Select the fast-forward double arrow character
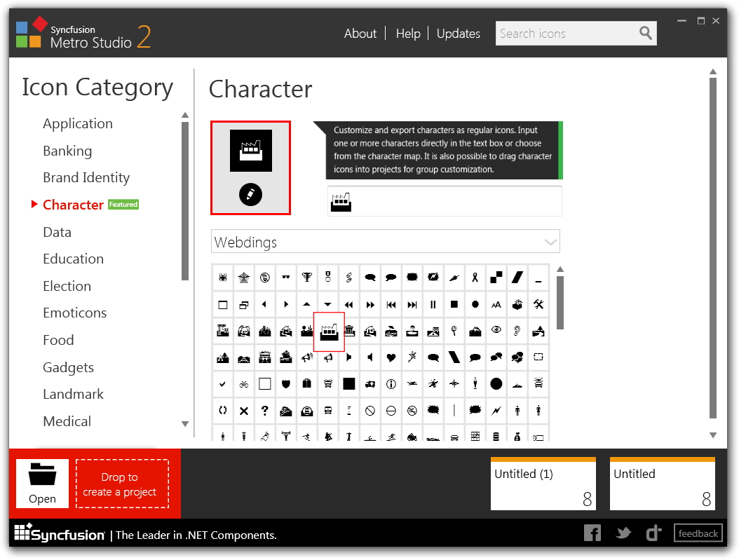This screenshot has height=560, width=739. (370, 305)
